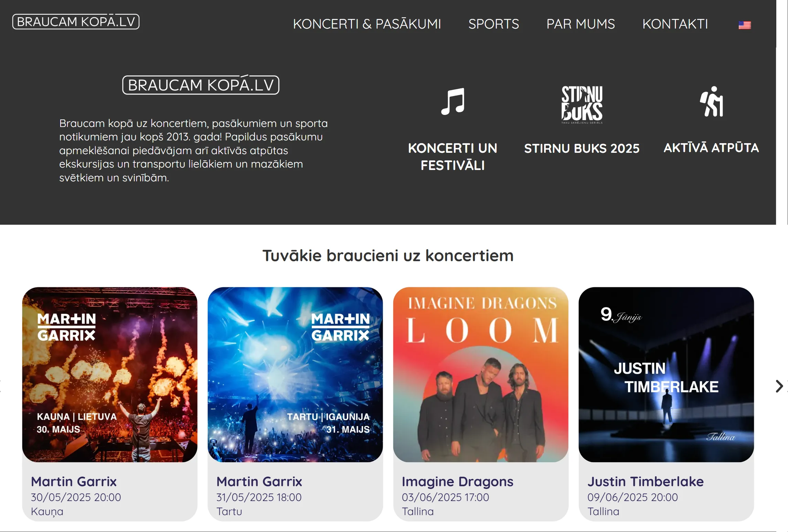Image resolution: width=788 pixels, height=532 pixels.
Task: Click Justin Timberlake event title
Action: coord(646,481)
